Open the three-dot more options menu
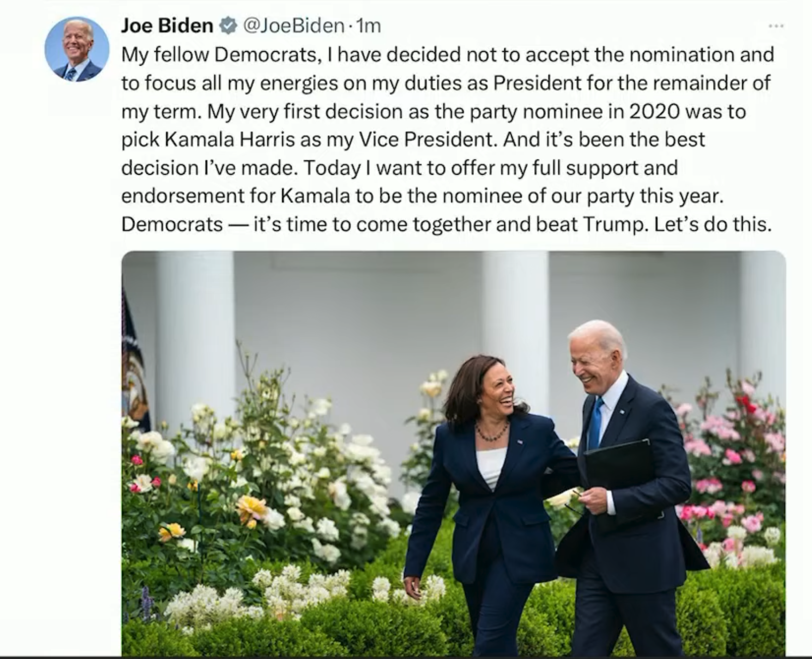The image size is (812, 659). pyautogui.click(x=776, y=26)
